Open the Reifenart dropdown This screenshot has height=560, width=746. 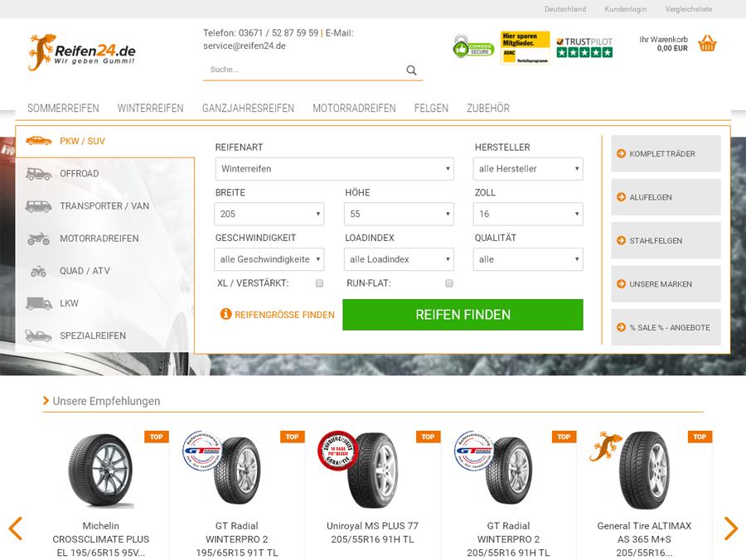point(334,169)
